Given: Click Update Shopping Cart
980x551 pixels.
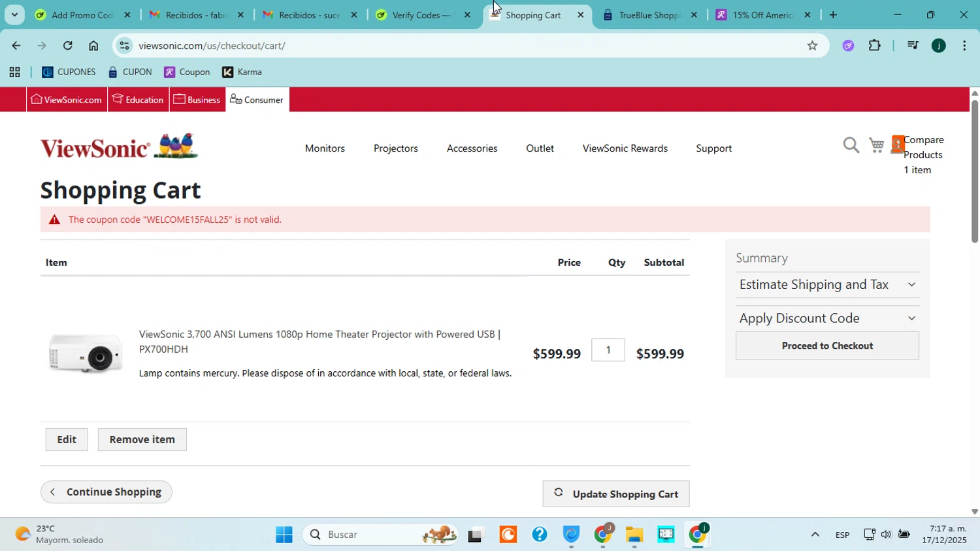Looking at the screenshot, I should click(616, 494).
